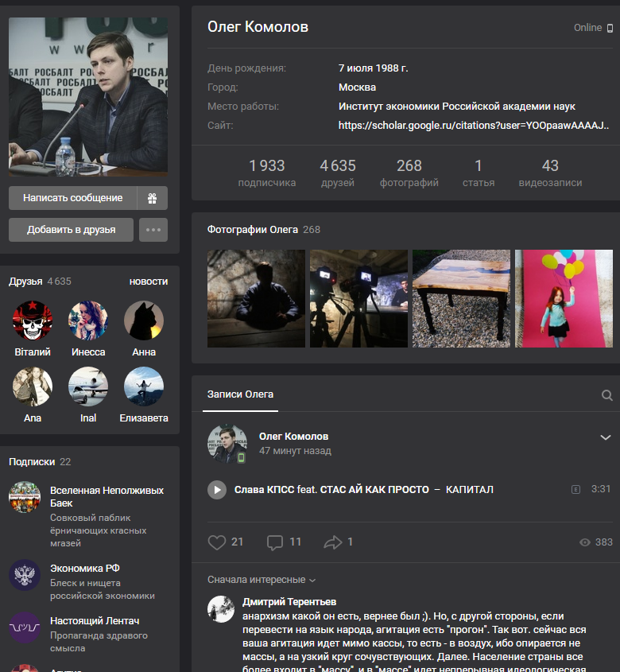The width and height of the screenshot is (620, 672).
Task: Play the track КАПИТАЛ
Action: click(x=217, y=489)
